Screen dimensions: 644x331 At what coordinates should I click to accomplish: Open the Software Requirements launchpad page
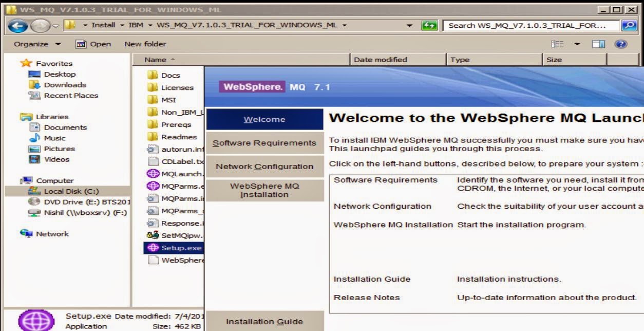[x=264, y=143]
